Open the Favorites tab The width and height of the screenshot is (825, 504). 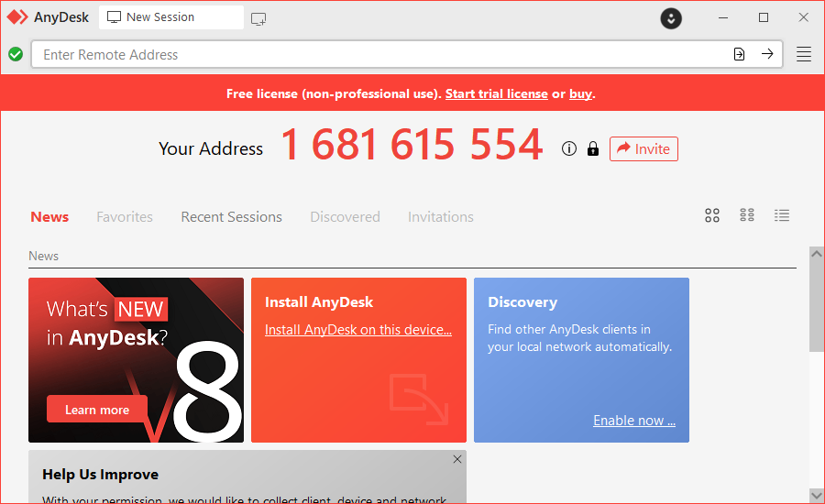click(125, 217)
